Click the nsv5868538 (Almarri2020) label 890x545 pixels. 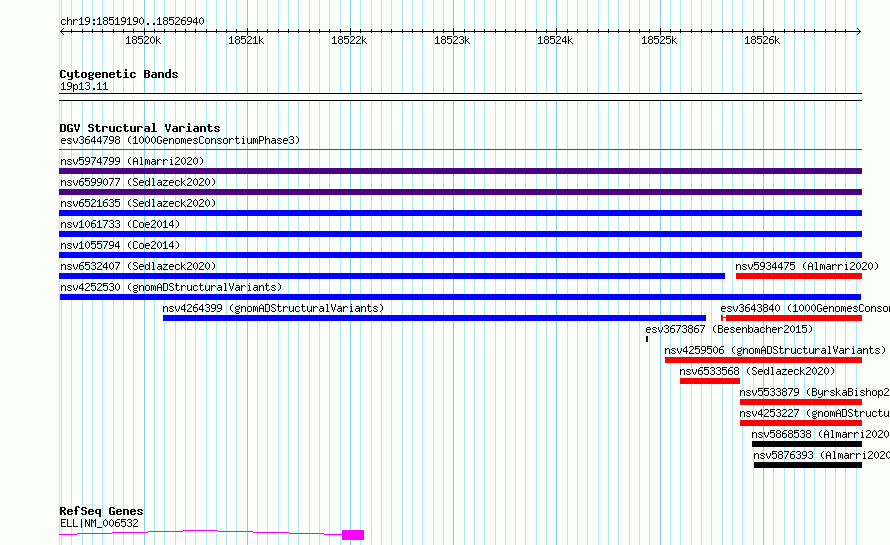820,434
